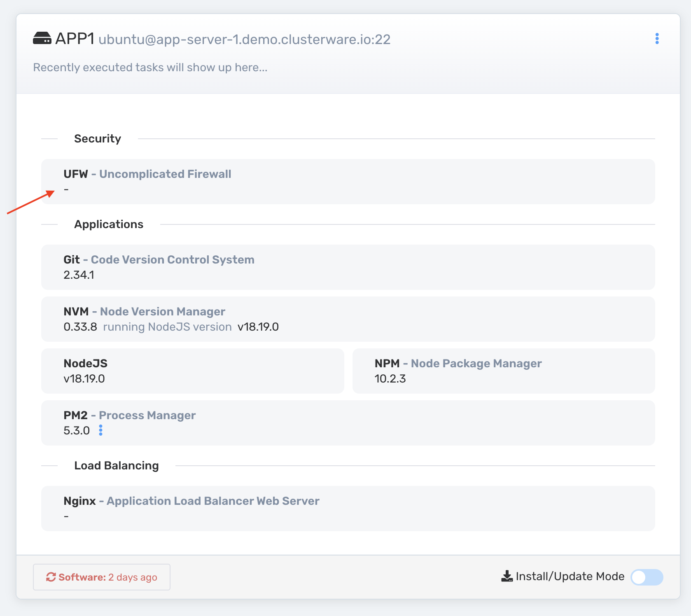Click the NodeJS title in its card
The image size is (691, 616).
[x=85, y=363]
